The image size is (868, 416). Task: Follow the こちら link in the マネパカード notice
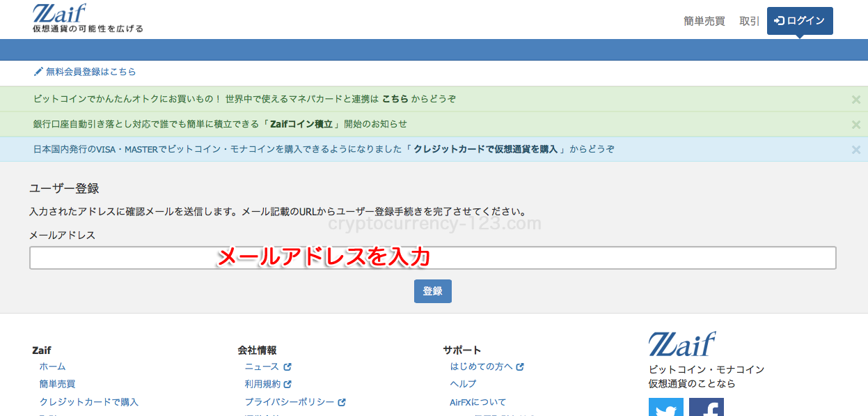(395, 99)
